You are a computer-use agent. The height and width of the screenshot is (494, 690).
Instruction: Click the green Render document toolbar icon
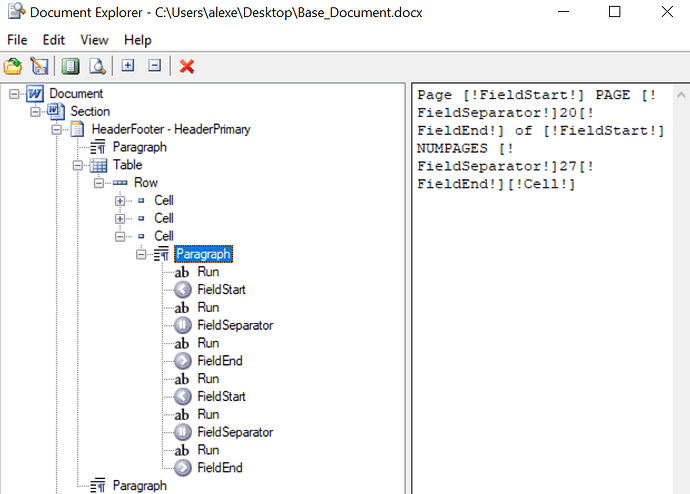[x=70, y=66]
